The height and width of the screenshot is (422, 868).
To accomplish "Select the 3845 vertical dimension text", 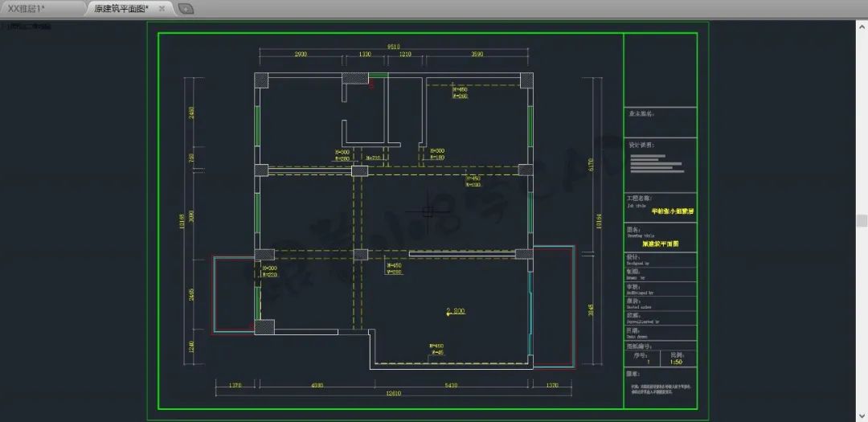I will (x=590, y=311).
